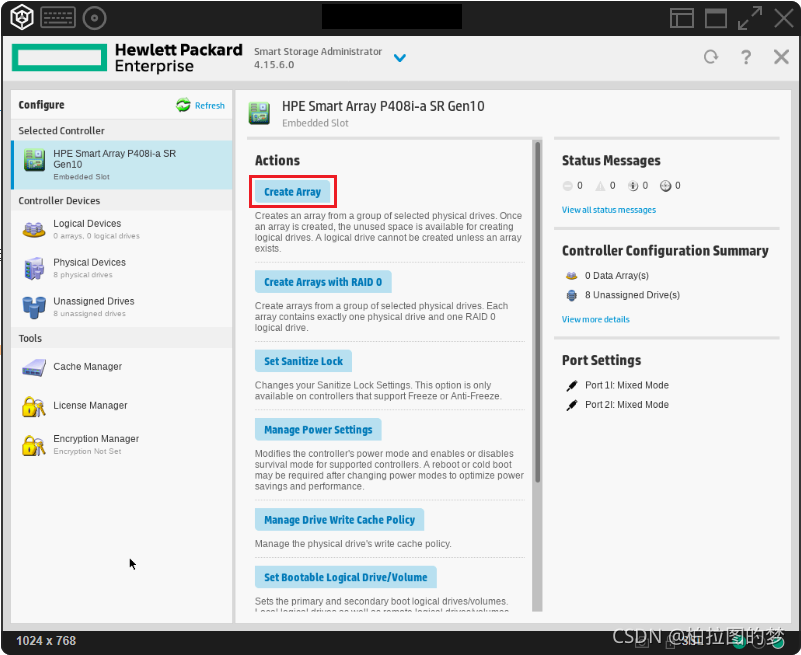The width and height of the screenshot is (801, 655).
Task: Open View more details link
Action: [596, 319]
